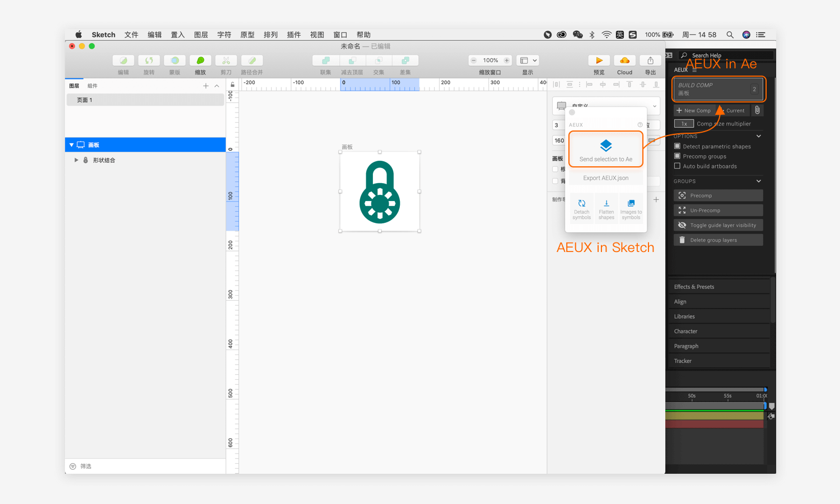Apply the 减去顶层 subtract operation

tap(352, 60)
